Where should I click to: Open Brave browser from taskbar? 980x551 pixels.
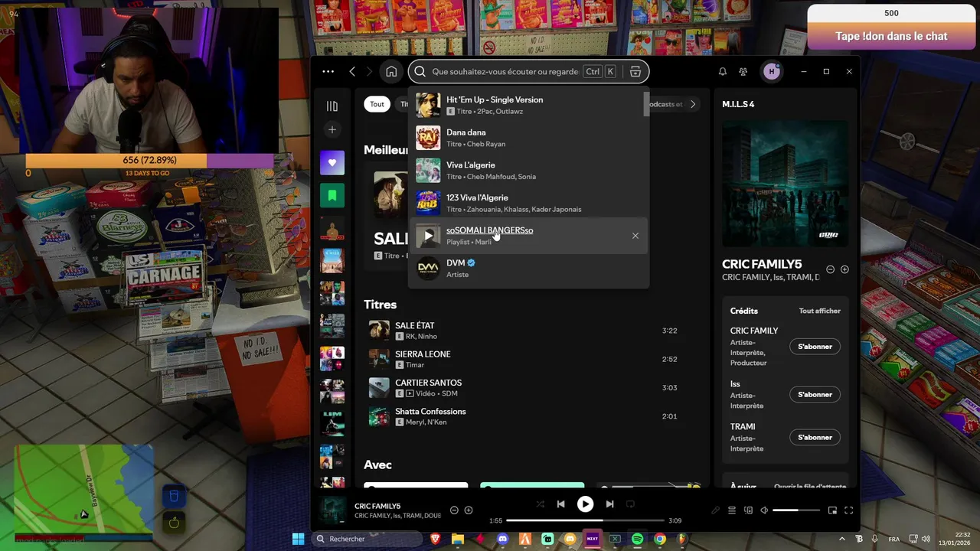436,539
